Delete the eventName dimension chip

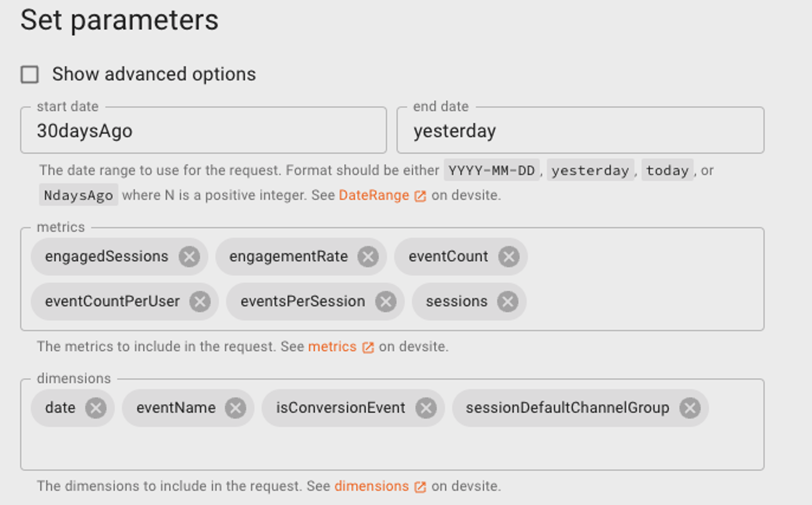235,408
